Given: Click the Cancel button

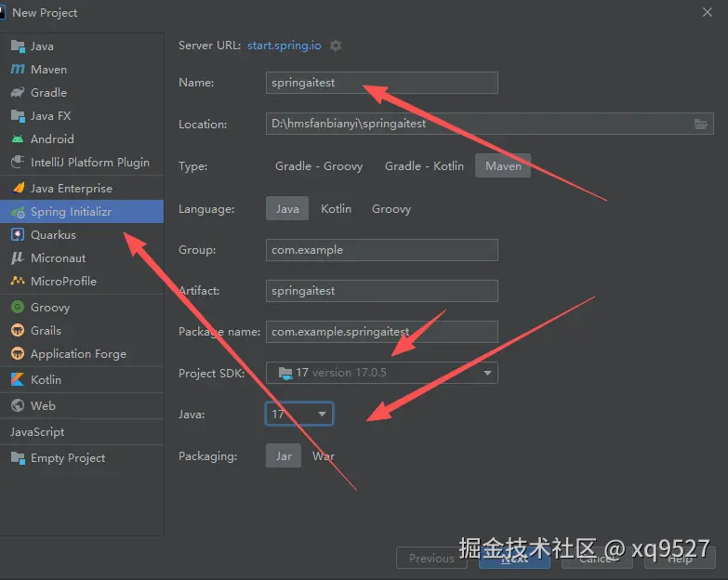Looking at the screenshot, I should click(597, 558).
